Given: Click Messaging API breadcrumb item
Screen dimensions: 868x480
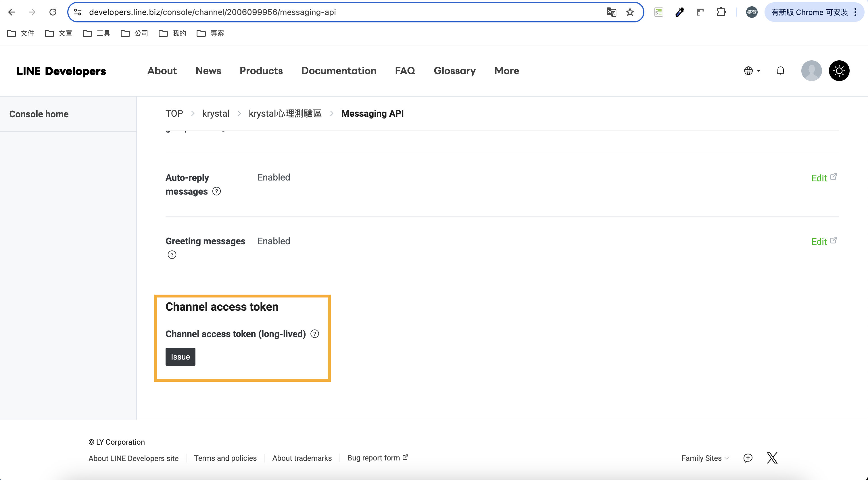Looking at the screenshot, I should point(372,114).
